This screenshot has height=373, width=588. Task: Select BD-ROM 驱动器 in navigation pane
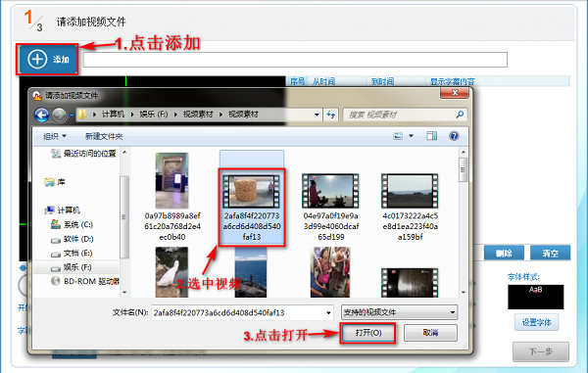(85, 281)
